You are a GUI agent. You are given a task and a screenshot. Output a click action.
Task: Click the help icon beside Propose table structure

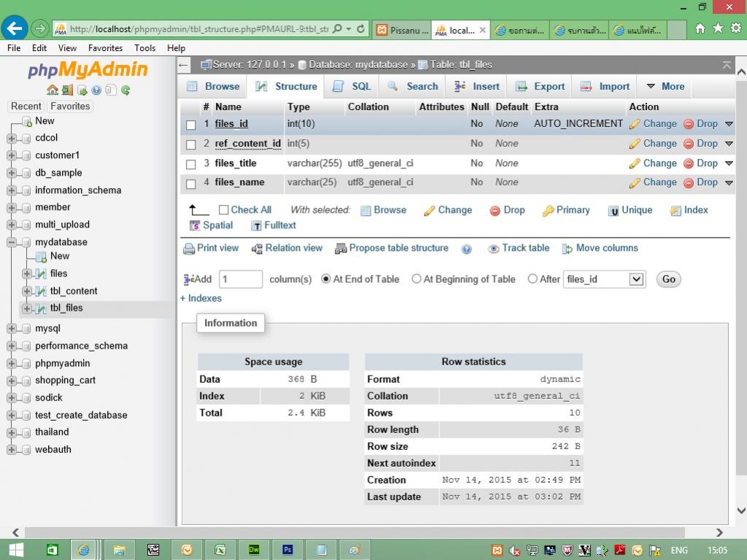click(x=467, y=249)
